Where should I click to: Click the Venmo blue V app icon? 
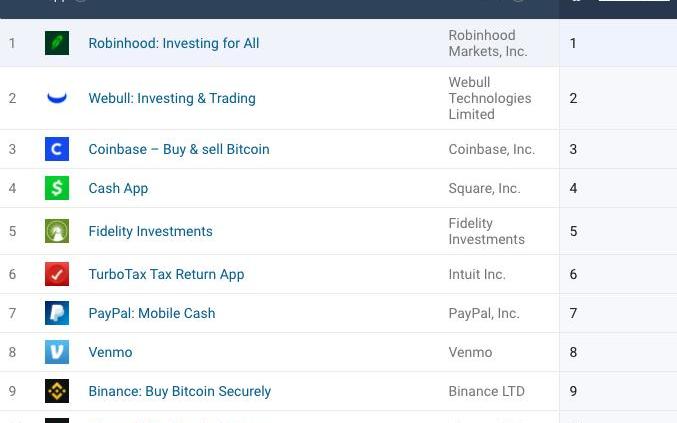[x=57, y=352]
